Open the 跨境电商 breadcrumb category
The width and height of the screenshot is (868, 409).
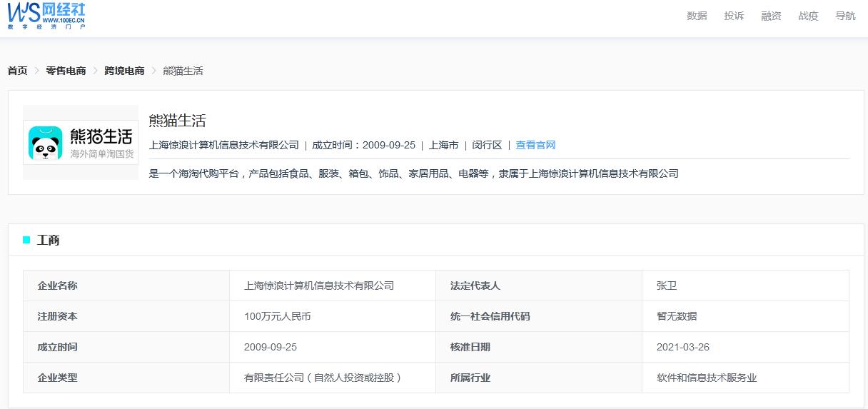click(124, 71)
